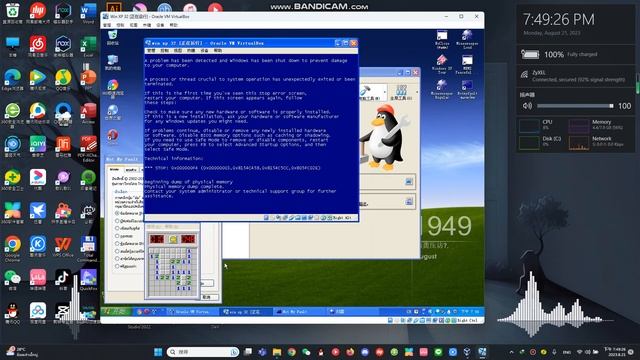The height and width of the screenshot is (360, 640).
Task: Open 热键 menu in inner win xp 32 window
Action: [191, 51]
